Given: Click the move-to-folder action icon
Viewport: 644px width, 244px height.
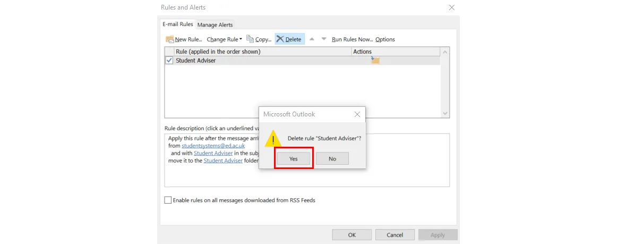Looking at the screenshot, I should click(x=375, y=60).
